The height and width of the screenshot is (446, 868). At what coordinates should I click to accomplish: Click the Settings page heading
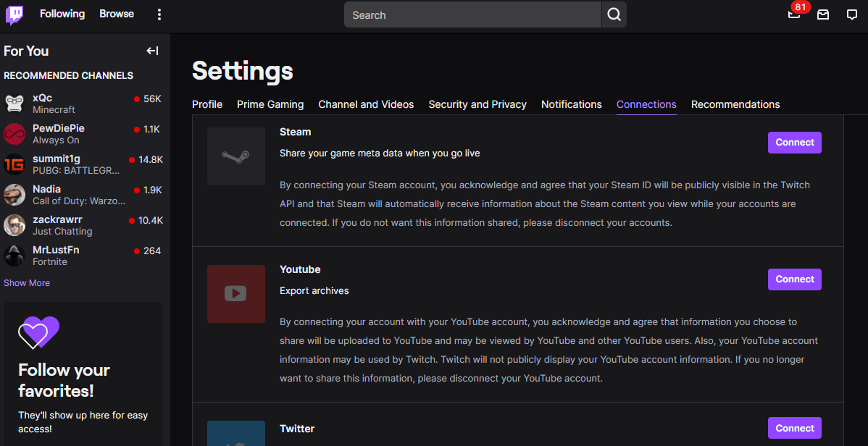pos(243,72)
